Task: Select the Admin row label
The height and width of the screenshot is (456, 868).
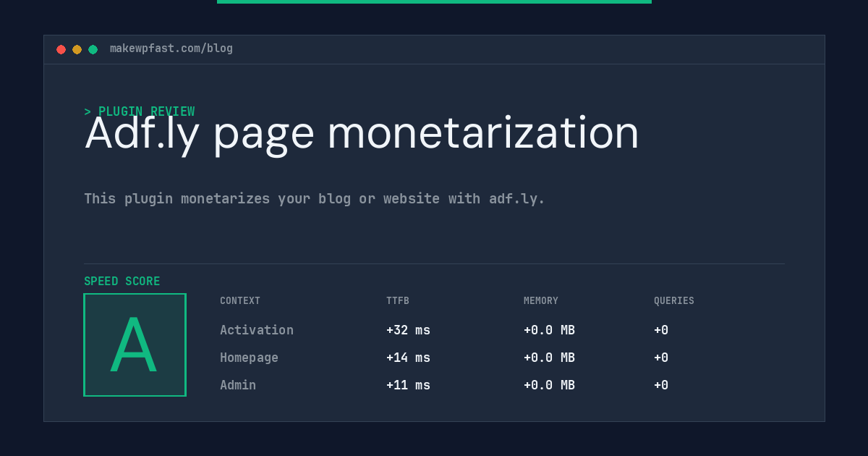Action: pos(238,385)
